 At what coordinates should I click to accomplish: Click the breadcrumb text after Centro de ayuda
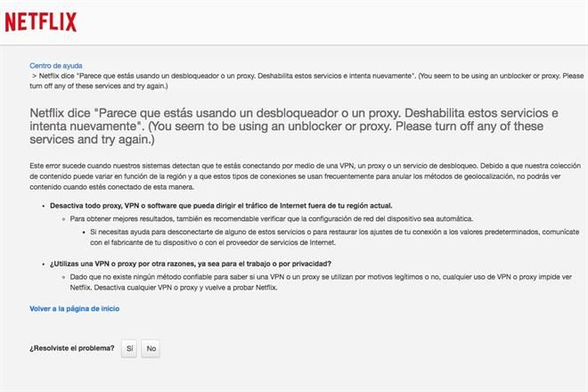tap(306, 81)
